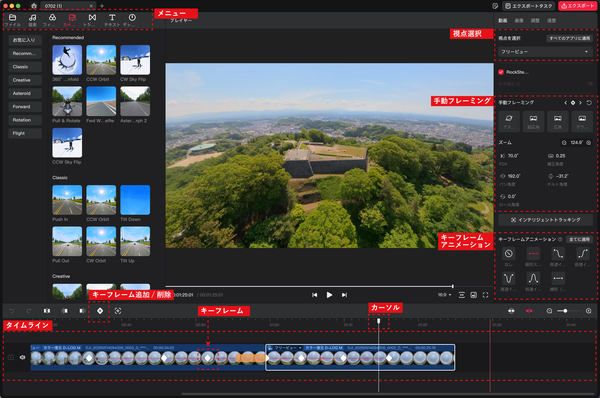
Task: Toggle the red clip-link icon
Action: [529, 311]
